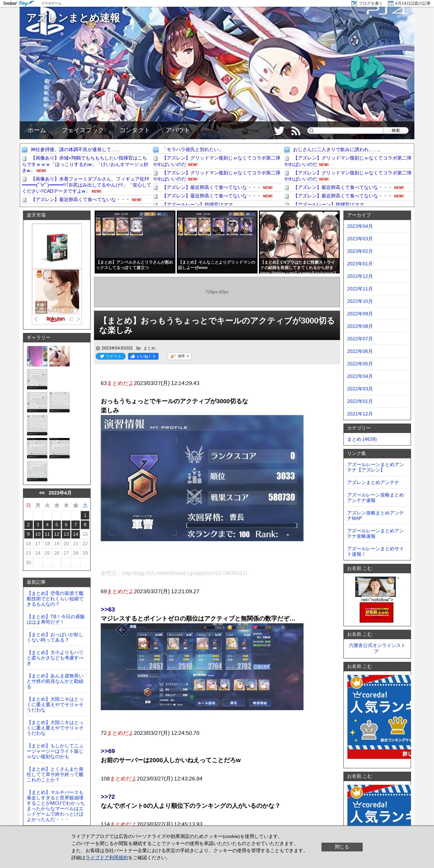Screen dimensions: 434x868
Task: Open the 赤城×翔鶴でもちもちしたい headline
Action: click(85, 164)
